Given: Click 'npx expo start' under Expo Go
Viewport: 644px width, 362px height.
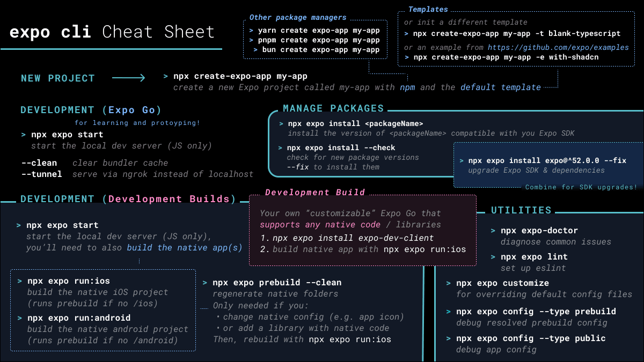Looking at the screenshot, I should pyautogui.click(x=67, y=135).
